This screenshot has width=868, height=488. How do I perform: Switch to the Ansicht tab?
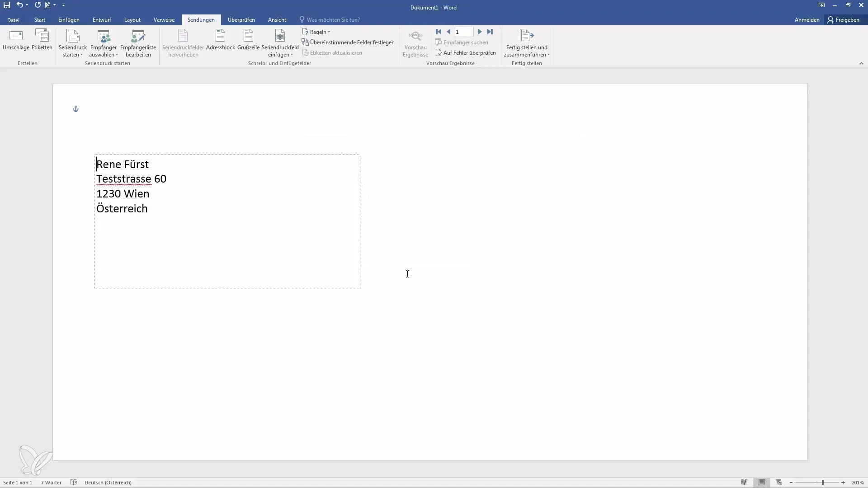coord(277,20)
